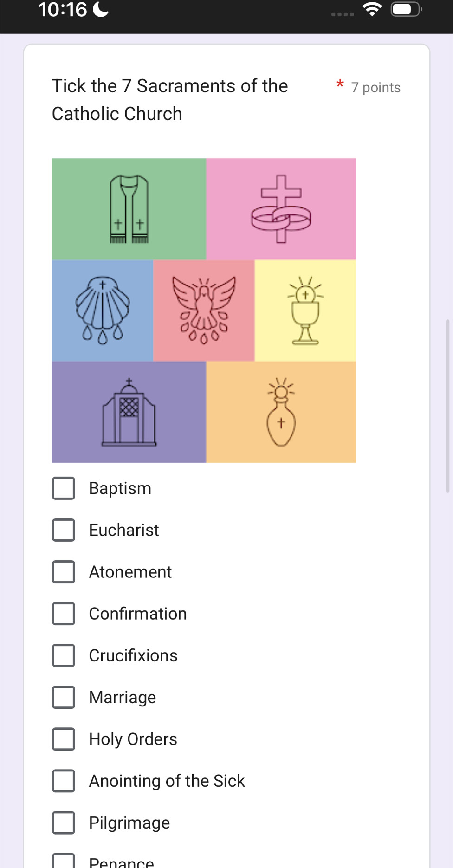Click the confessional booth icon on purple
The width and height of the screenshot is (453, 868).
pyautogui.click(x=129, y=412)
